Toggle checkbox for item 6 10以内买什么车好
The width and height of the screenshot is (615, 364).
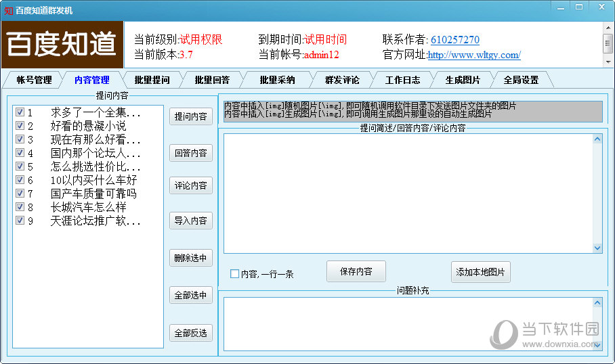[x=20, y=180]
